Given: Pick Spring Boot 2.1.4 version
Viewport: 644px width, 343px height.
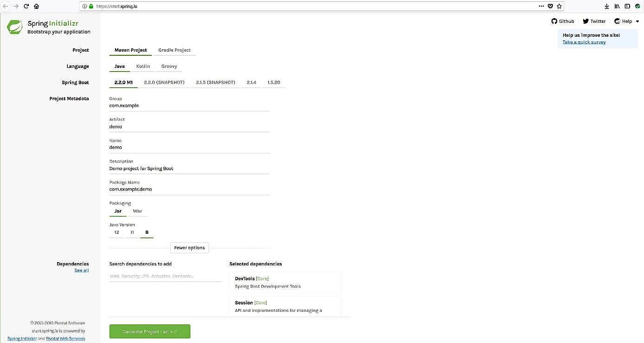Looking at the screenshot, I should pos(251,83).
